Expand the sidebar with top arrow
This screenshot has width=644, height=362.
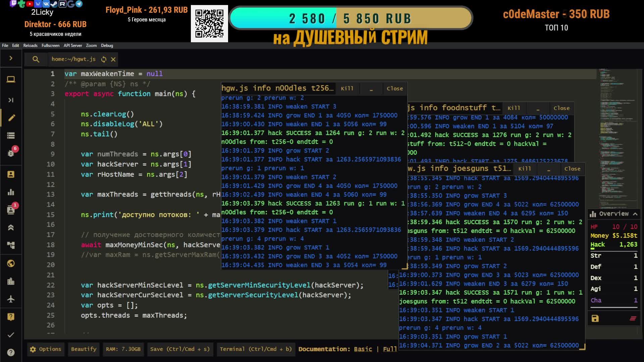tap(11, 58)
